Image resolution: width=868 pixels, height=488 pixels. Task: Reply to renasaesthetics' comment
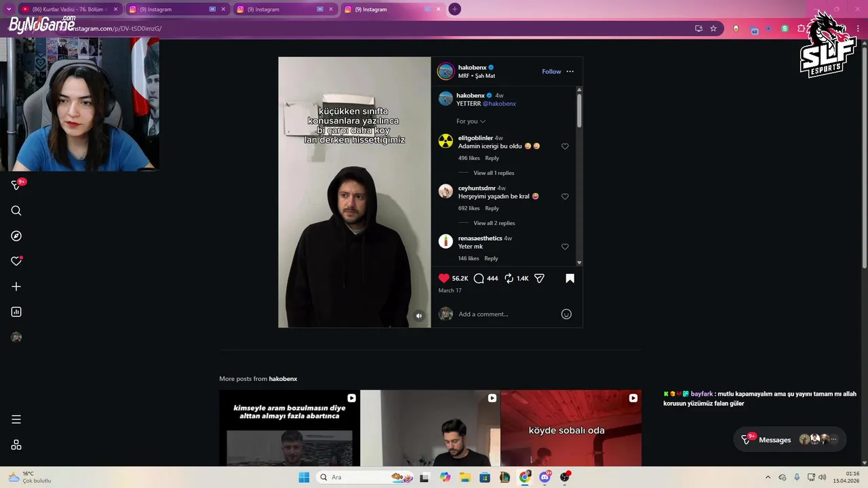491,258
